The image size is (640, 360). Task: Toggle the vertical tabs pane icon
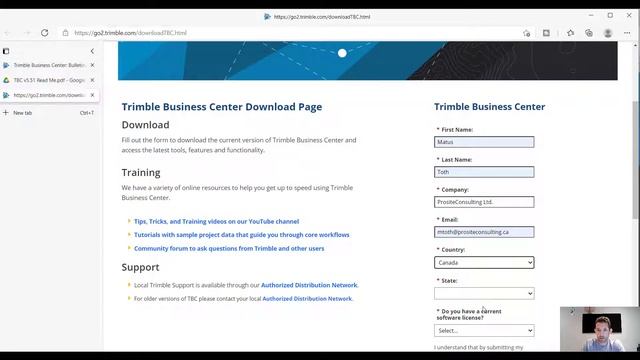click(x=6, y=51)
